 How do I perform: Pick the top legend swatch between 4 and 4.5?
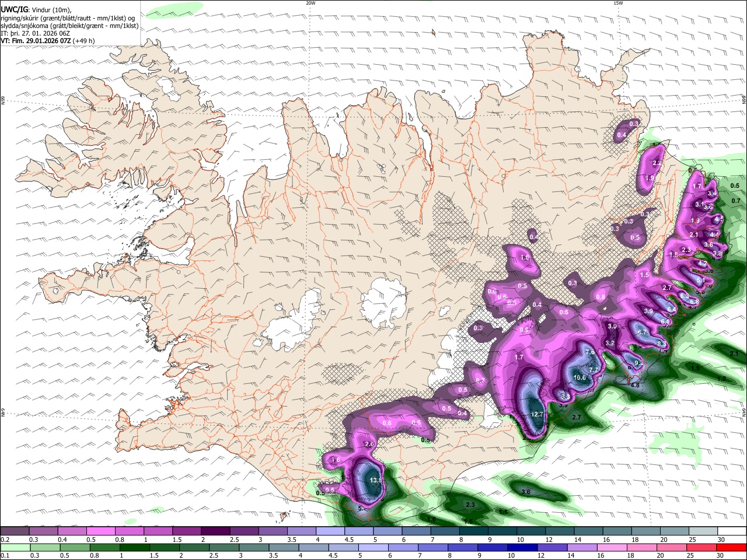pos(330,531)
